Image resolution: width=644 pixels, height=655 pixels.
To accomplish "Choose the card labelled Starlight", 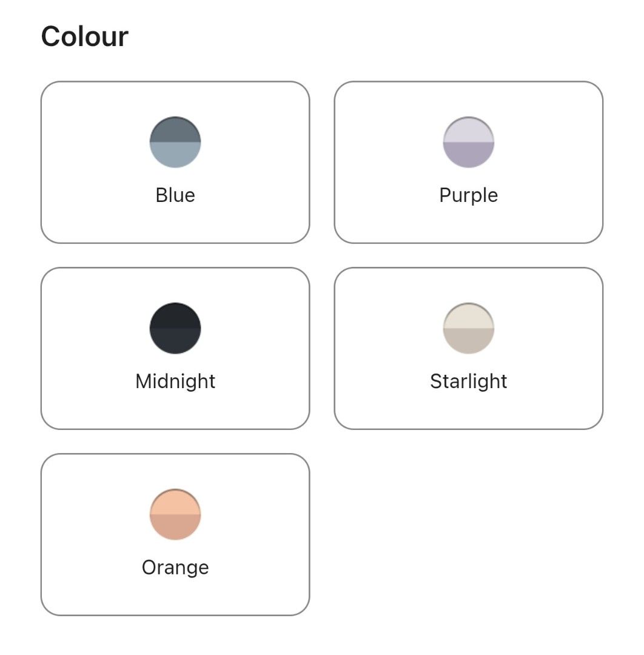I will coord(468,347).
